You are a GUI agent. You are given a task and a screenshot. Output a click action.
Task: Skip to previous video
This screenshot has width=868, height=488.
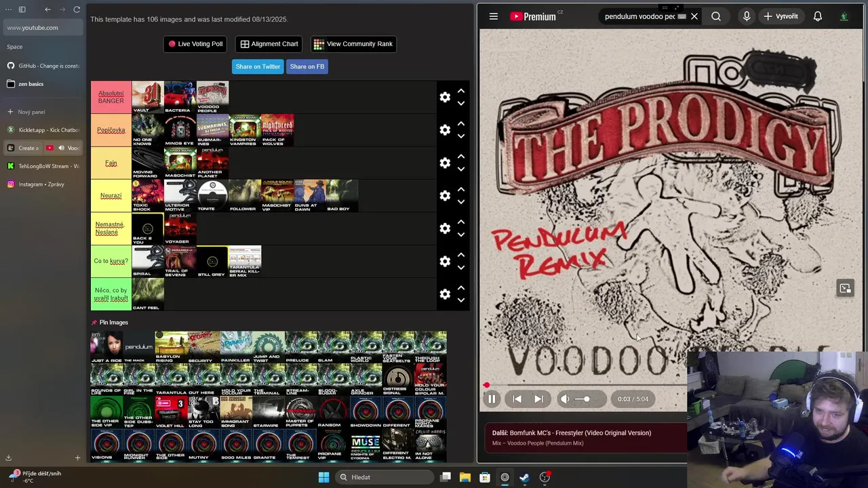click(x=517, y=399)
